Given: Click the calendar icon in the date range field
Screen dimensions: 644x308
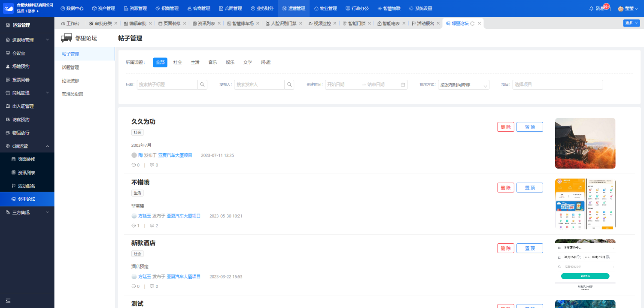Looking at the screenshot, I should (403, 85).
